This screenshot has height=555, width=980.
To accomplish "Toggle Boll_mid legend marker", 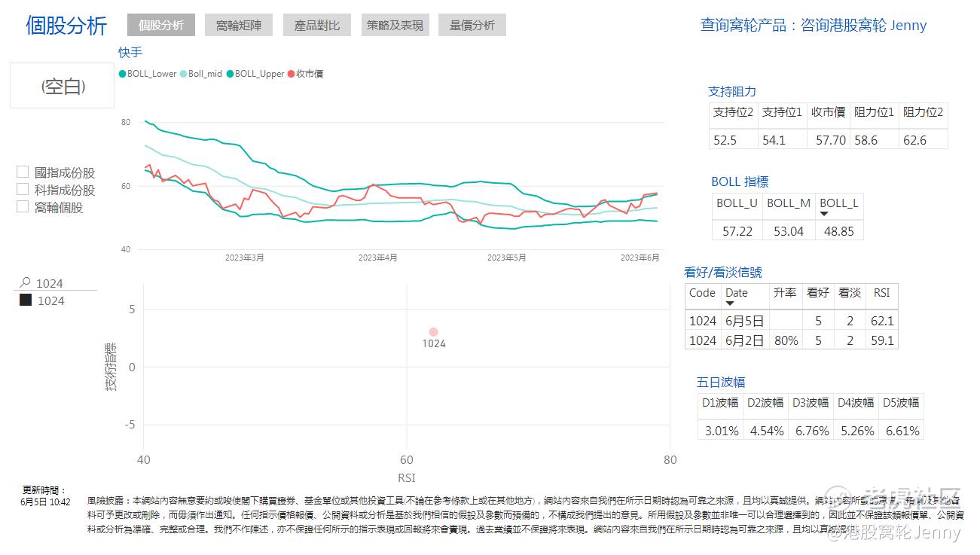I will pos(184,74).
